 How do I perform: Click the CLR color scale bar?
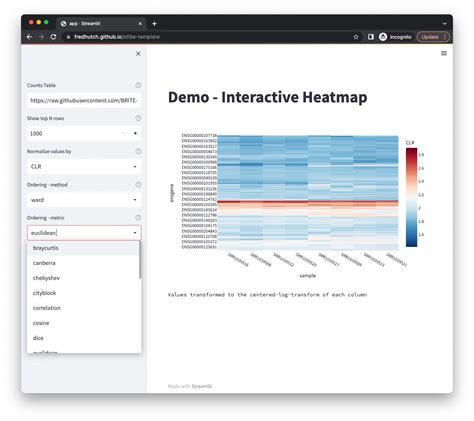411,197
